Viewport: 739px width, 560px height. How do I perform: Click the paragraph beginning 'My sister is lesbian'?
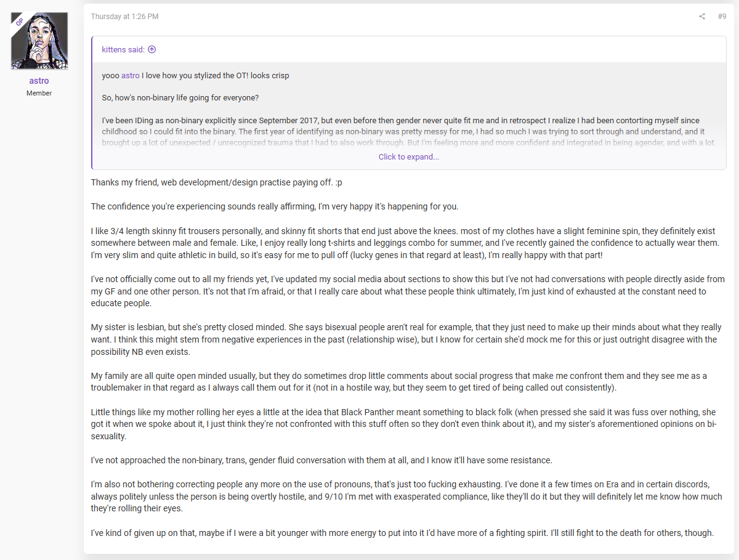[406, 339]
